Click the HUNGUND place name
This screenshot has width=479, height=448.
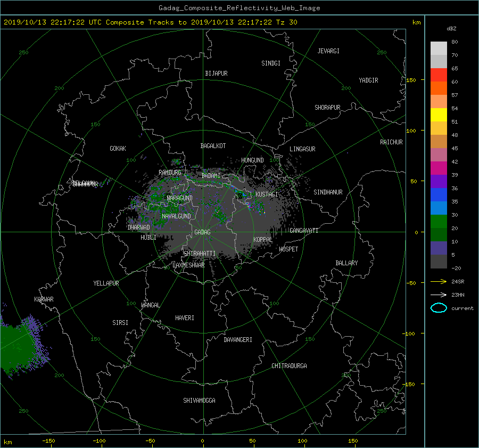pos(252,160)
